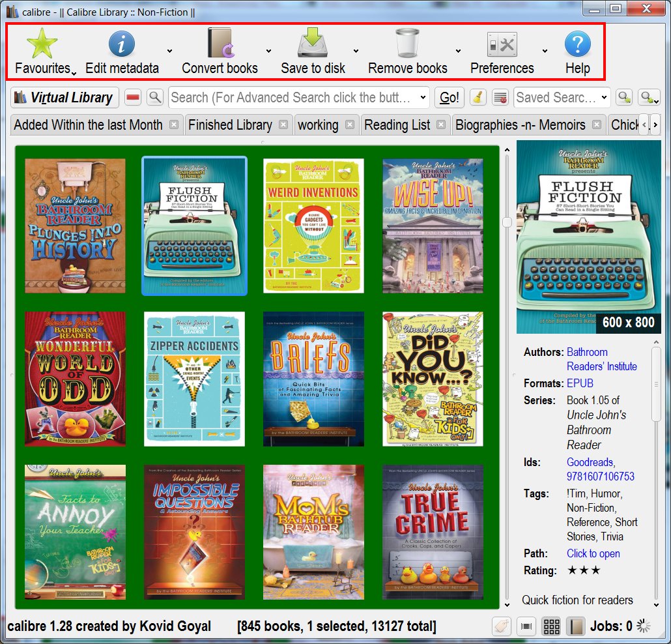Toggle the Book Details panel icon

tap(576, 627)
